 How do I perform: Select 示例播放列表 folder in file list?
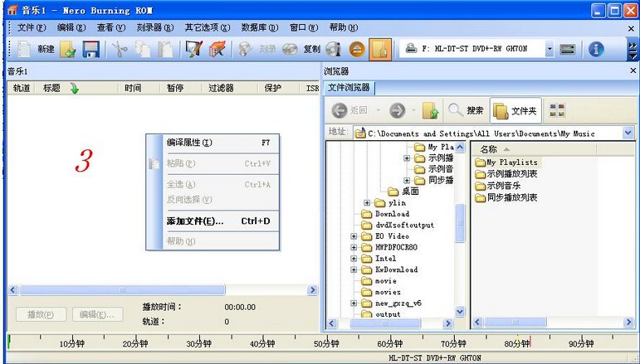pos(506,174)
